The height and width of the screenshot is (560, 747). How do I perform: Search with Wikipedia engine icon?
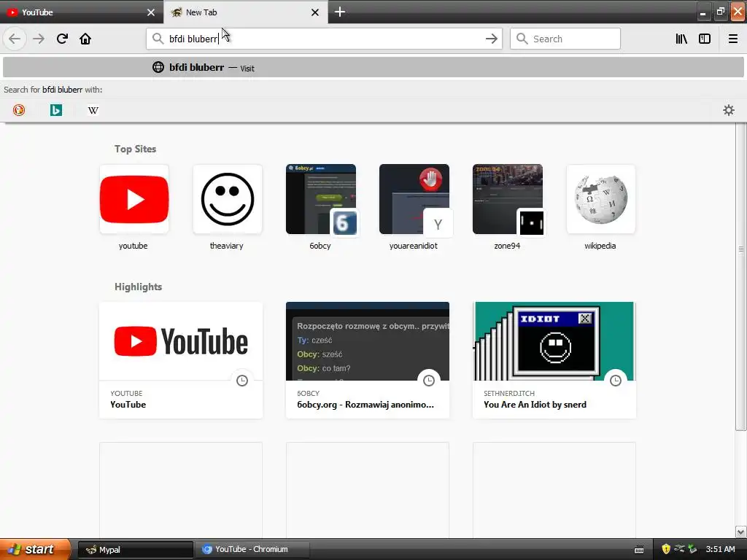(x=93, y=110)
